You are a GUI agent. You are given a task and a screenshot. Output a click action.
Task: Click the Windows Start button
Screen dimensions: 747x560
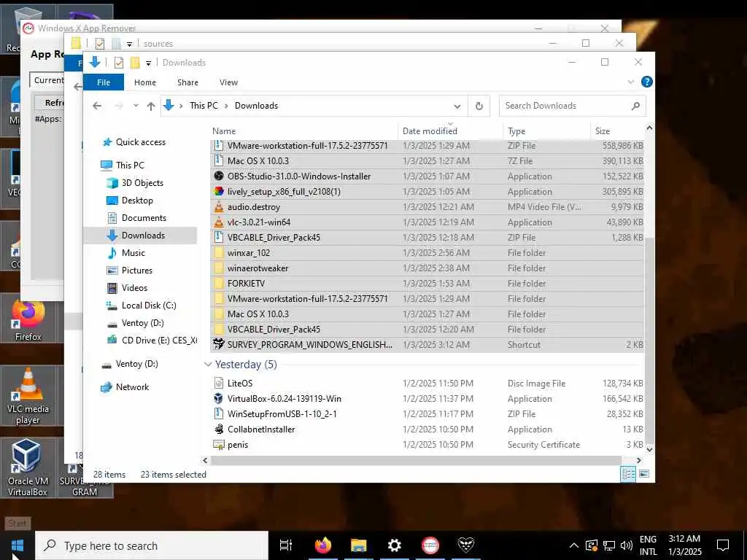point(18,545)
